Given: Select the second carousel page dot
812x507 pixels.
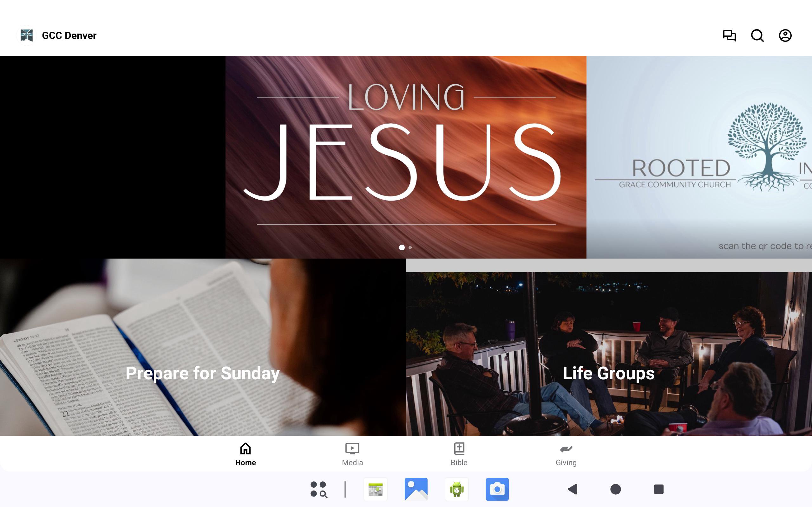Looking at the screenshot, I should click(410, 247).
